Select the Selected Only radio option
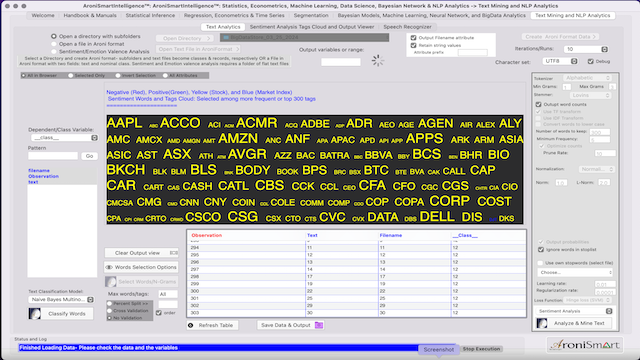Viewport: 640px width, 360px height. coord(71,76)
